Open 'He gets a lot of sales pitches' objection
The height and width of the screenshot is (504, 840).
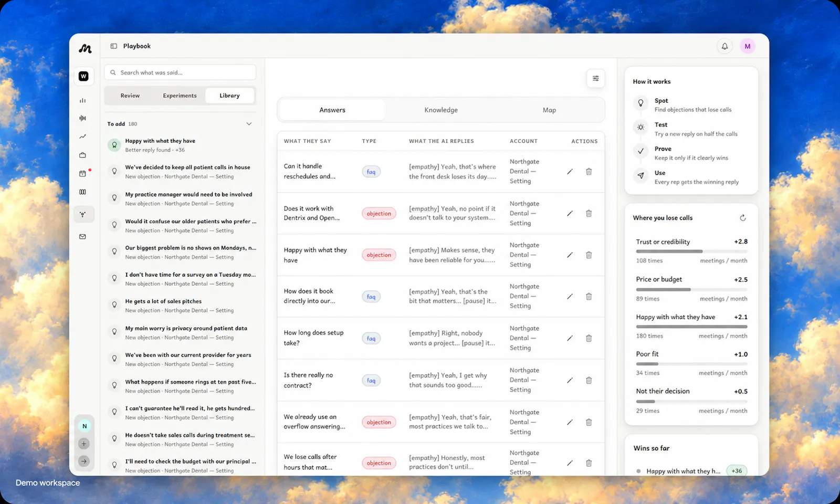pyautogui.click(x=182, y=306)
